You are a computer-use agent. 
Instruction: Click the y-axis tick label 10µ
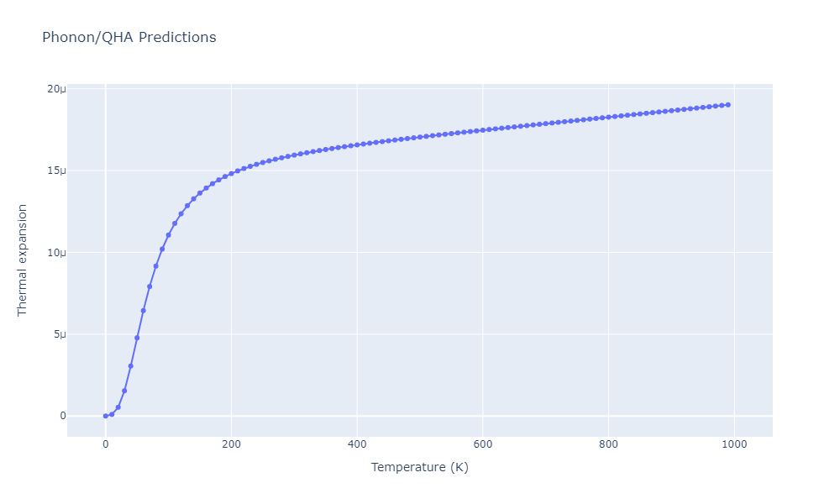point(56,253)
